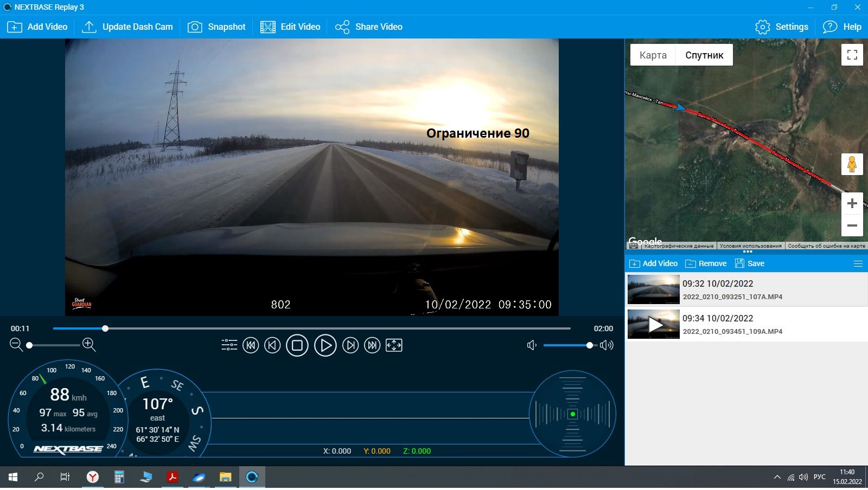This screenshot has width=868, height=490.
Task: Stop the video playback
Action: click(x=297, y=345)
